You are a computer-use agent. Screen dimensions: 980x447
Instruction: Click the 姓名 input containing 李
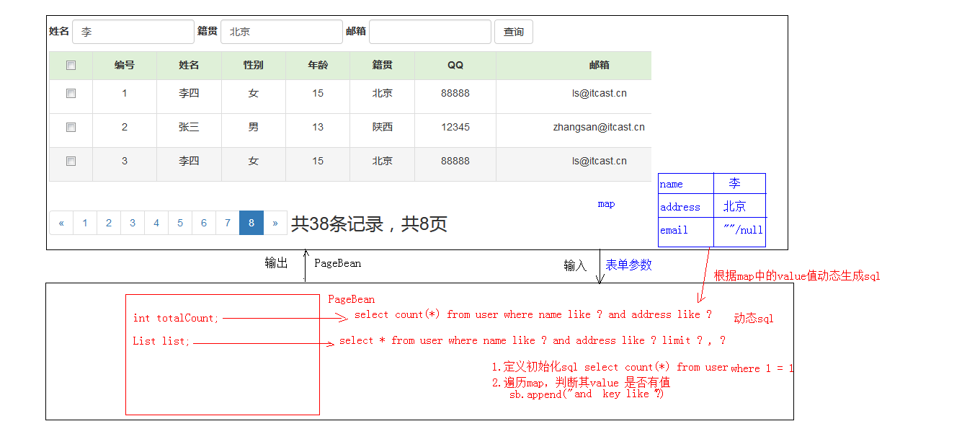point(133,32)
